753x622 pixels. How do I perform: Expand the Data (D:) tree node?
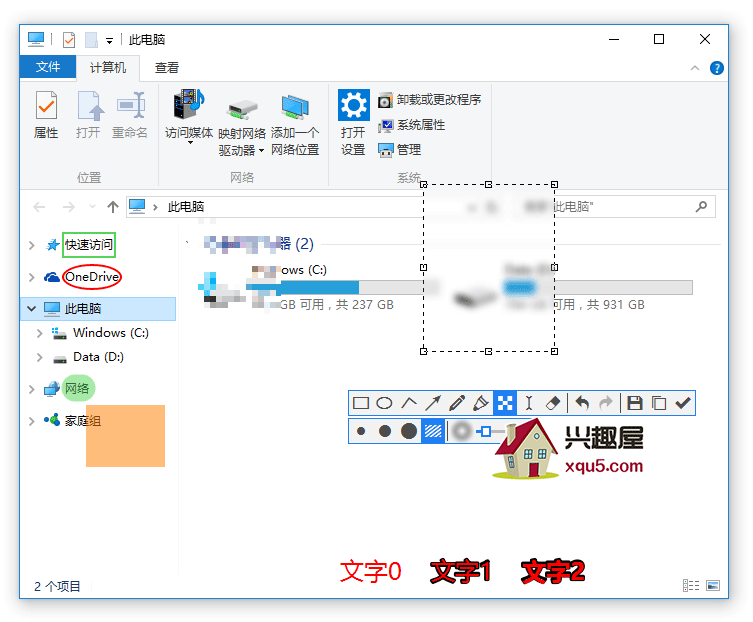point(39,358)
